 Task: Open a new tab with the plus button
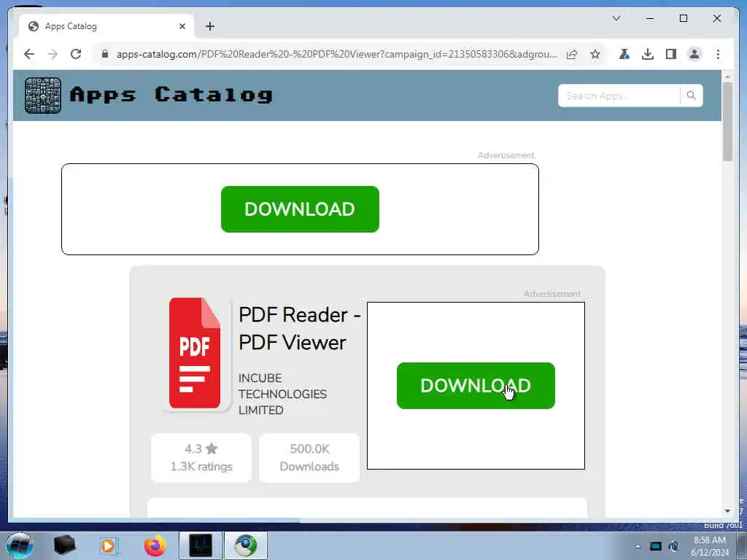[x=210, y=27]
